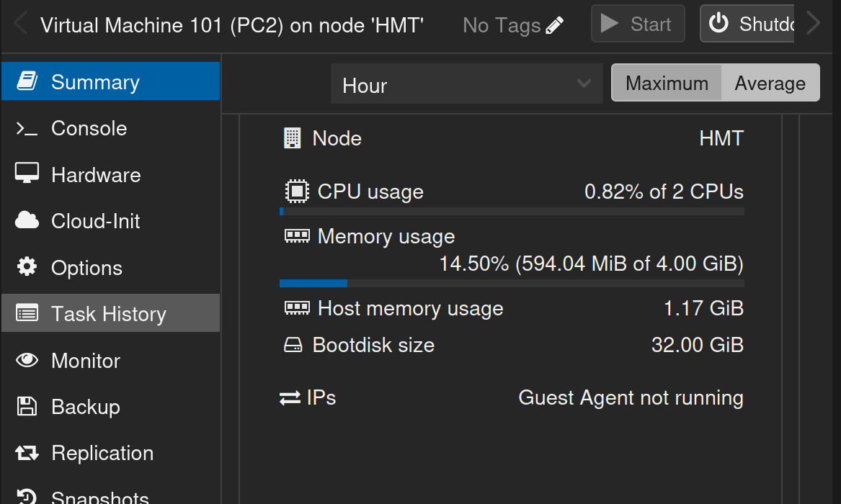The height and width of the screenshot is (504, 841).
Task: Go to the Backup section
Action: 110,407
